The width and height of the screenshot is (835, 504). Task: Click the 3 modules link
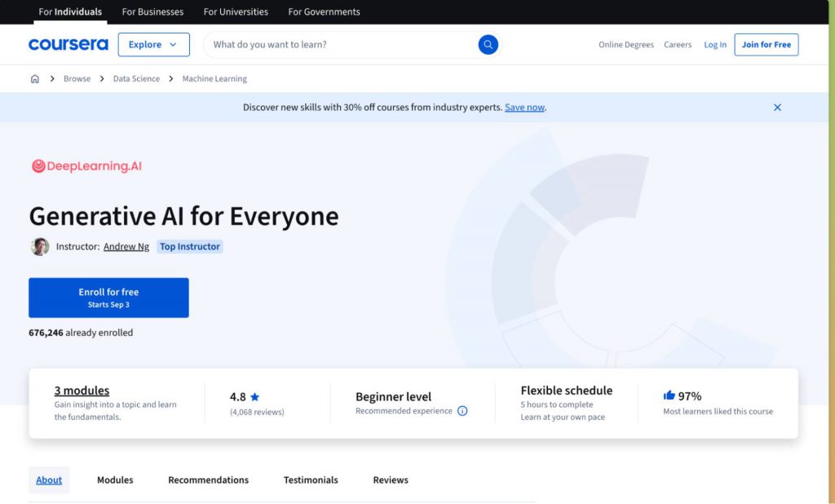[x=82, y=391]
